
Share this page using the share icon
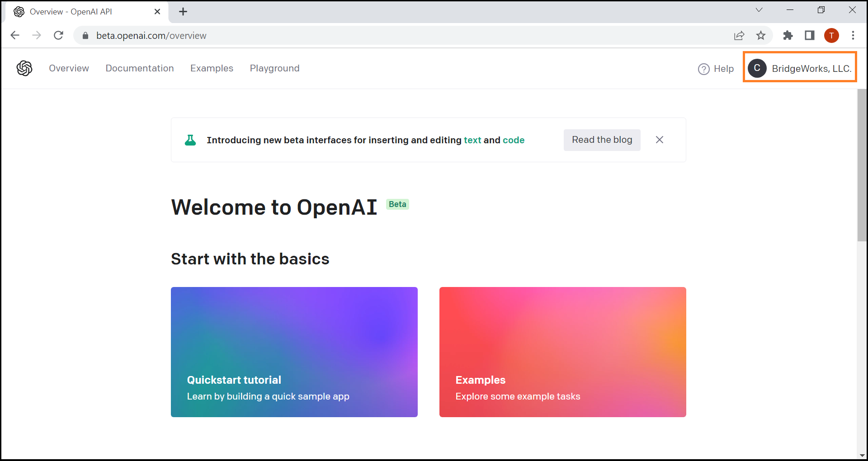click(x=739, y=35)
